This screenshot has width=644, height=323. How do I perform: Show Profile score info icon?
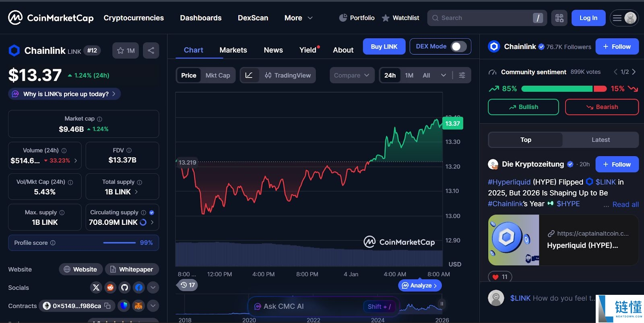pos(53,243)
